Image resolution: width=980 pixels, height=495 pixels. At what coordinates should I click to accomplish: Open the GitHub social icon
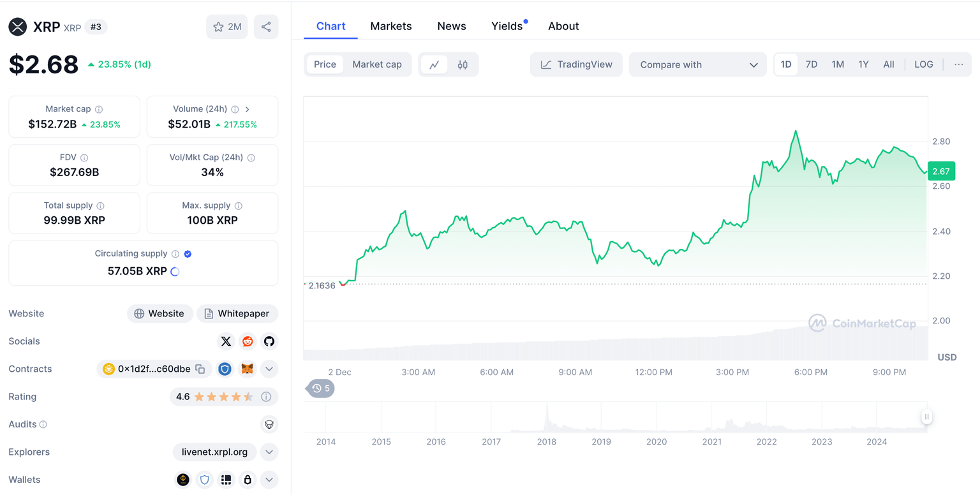(x=269, y=341)
